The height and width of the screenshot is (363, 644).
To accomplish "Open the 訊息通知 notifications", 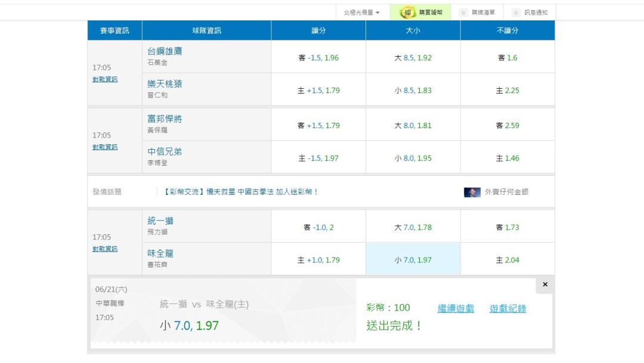I will (x=530, y=13).
